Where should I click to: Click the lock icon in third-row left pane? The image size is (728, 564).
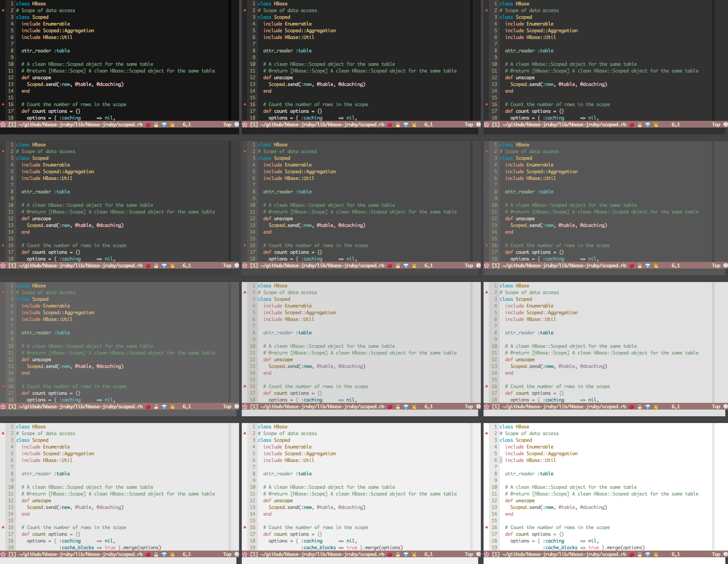pos(156,407)
